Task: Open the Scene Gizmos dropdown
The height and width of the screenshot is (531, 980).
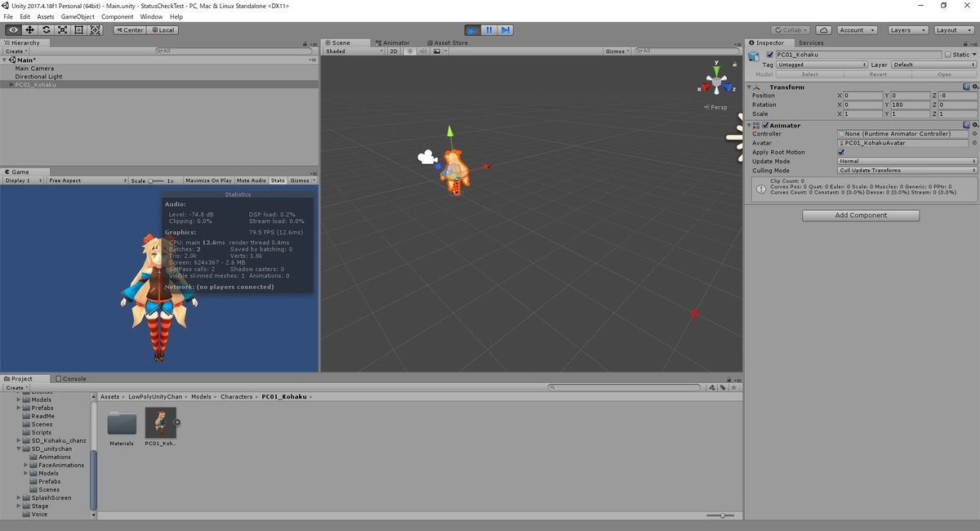Action: [617, 51]
